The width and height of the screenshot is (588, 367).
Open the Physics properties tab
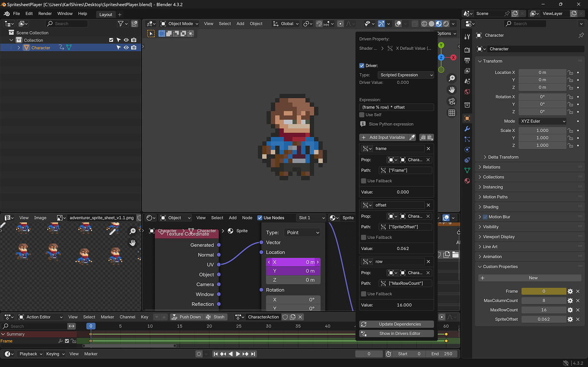[x=467, y=149]
